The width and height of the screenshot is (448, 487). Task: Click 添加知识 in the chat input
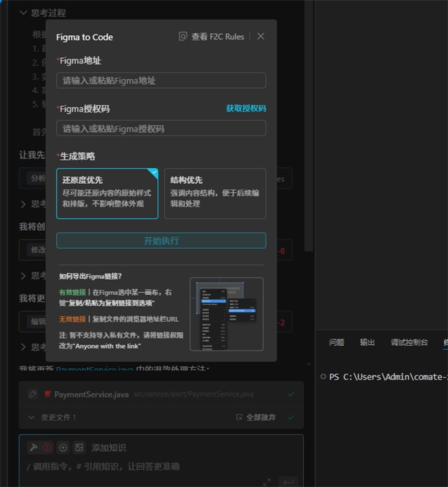[108, 448]
